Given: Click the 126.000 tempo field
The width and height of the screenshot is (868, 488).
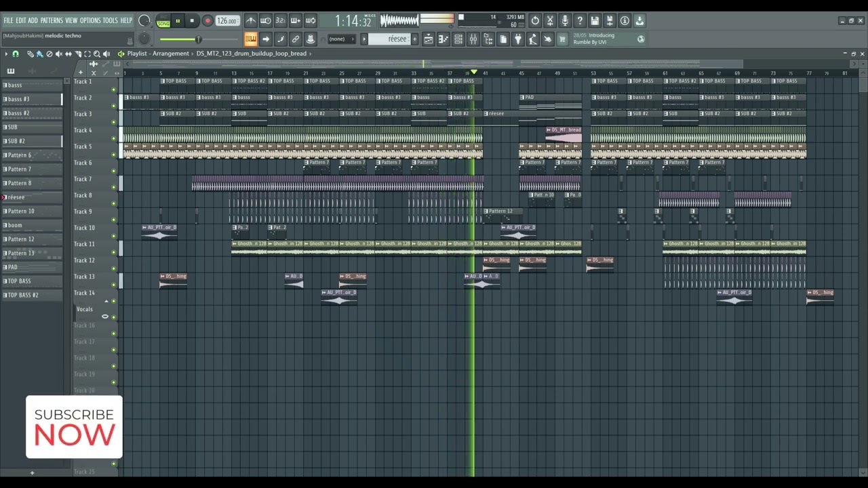Looking at the screenshot, I should pos(227,21).
